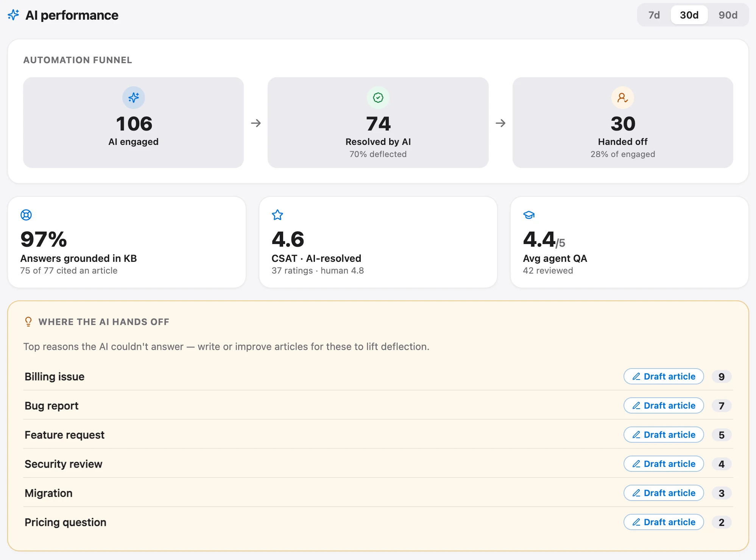Click the star icon above 4.6 CSAT
Screen dimensions: 756x560
(x=277, y=215)
